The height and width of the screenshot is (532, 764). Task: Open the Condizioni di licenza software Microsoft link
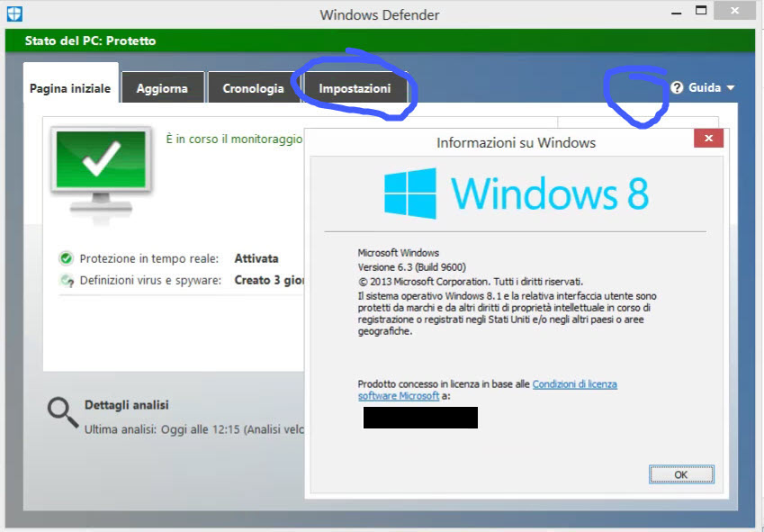point(574,383)
